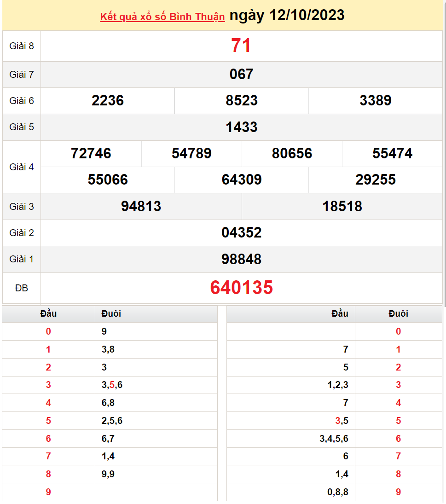
Task: Click the Giải 6 number 2236
Action: (108, 101)
